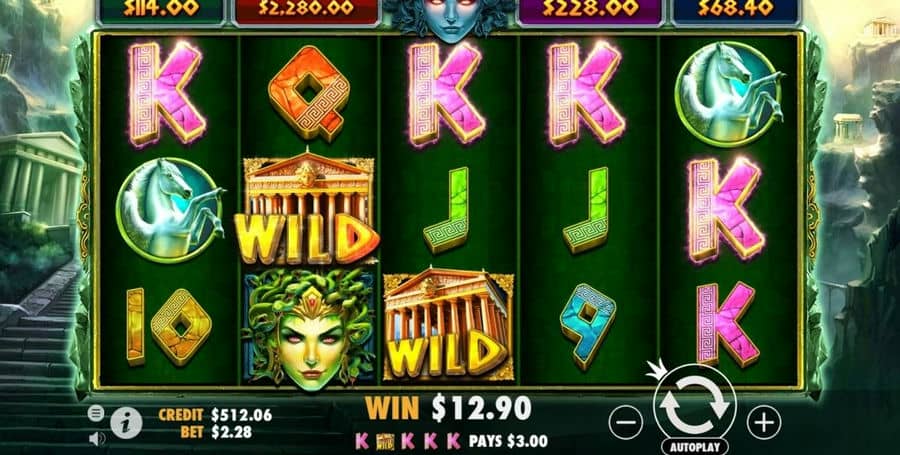Start the AUTOPLAY mode
The height and width of the screenshot is (455, 900).
click(x=695, y=446)
